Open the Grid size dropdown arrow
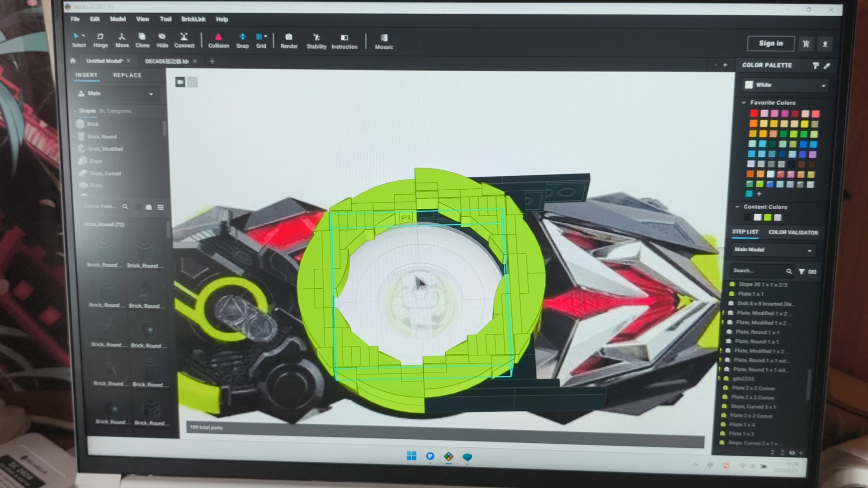The image size is (868, 488). click(265, 36)
